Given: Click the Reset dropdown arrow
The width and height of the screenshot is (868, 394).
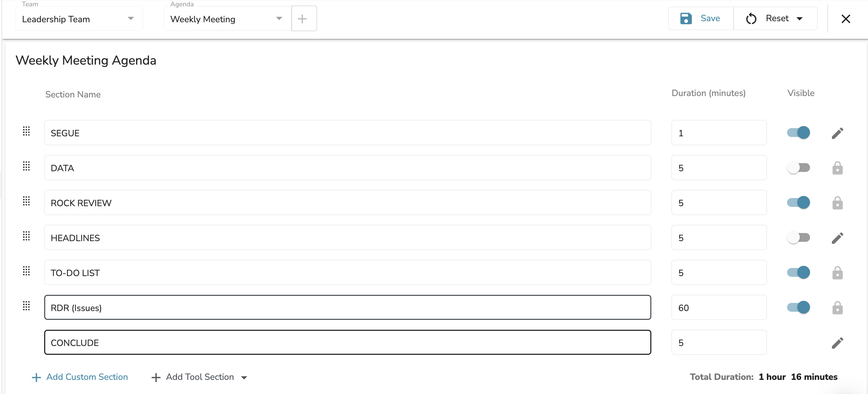Looking at the screenshot, I should [x=801, y=19].
